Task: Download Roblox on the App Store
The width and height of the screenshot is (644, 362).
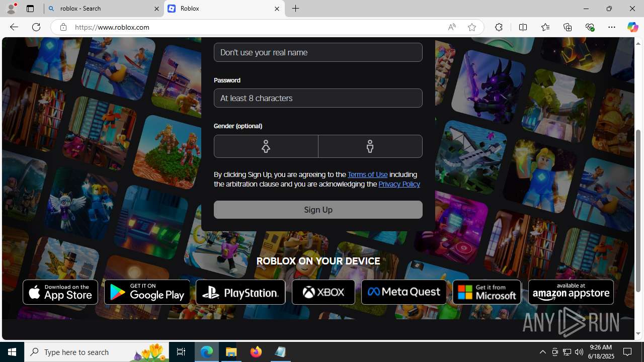Action: (x=60, y=292)
